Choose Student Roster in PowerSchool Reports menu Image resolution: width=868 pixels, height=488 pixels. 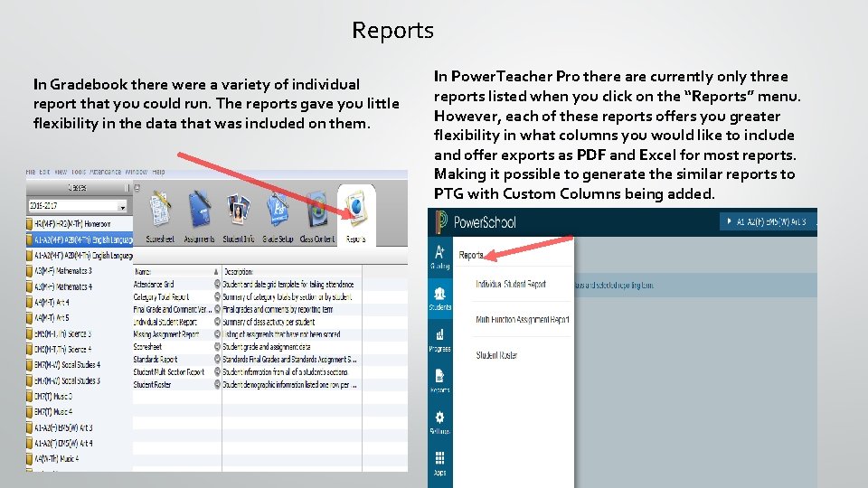click(496, 355)
